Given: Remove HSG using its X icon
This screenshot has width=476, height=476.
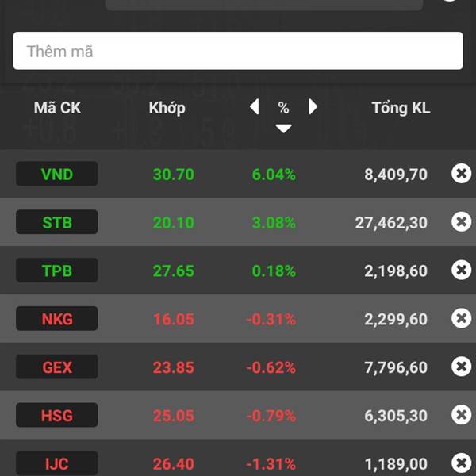Looking at the screenshot, I should [461, 415].
